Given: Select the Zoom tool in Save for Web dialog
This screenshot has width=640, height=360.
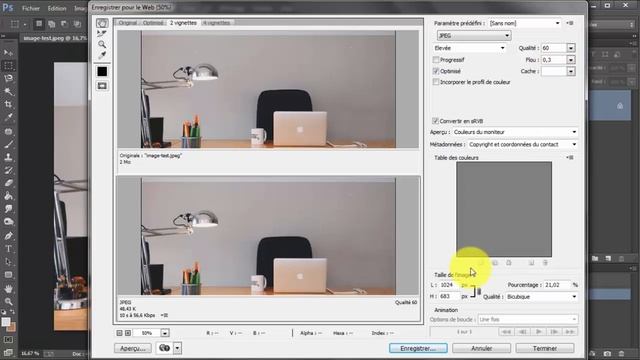Looking at the screenshot, I should point(102,44).
